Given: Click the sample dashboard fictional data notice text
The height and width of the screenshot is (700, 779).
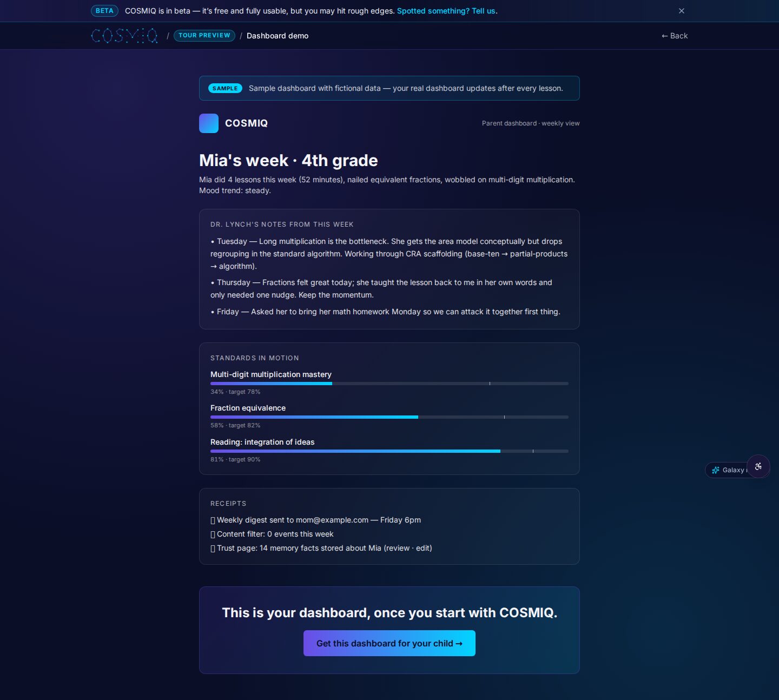Looking at the screenshot, I should [x=406, y=88].
